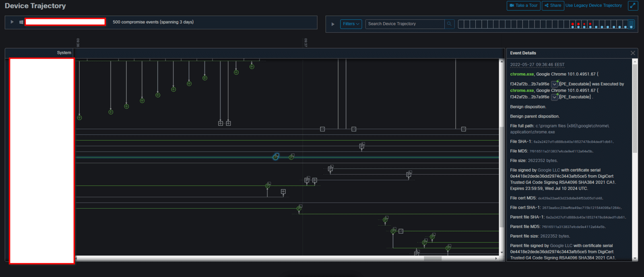Screen dimensions: 644x277
Task: Open first f342af2b hash dropdown chevron
Action: pos(554,84)
